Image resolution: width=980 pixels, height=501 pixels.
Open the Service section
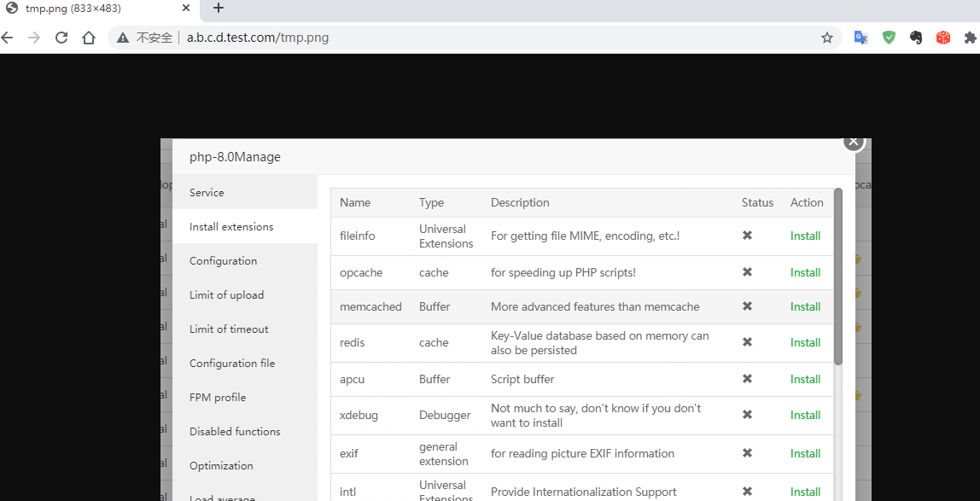pyautogui.click(x=244, y=192)
